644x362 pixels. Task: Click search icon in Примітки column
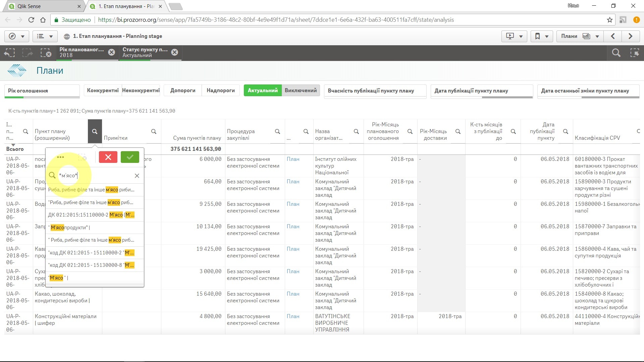click(x=154, y=131)
